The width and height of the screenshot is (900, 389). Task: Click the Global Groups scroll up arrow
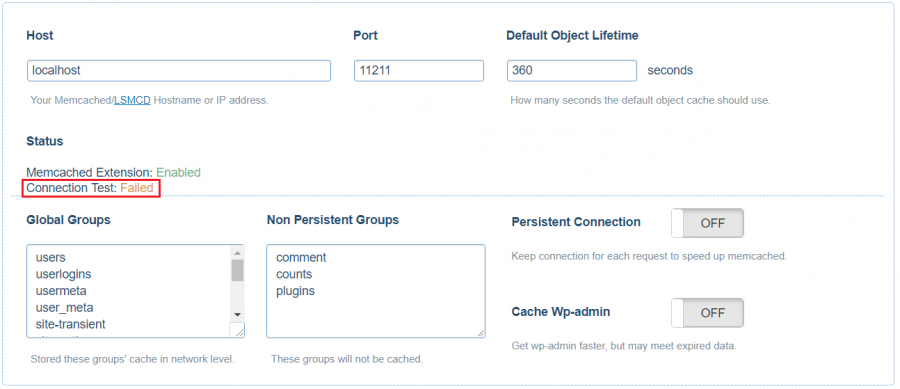237,252
